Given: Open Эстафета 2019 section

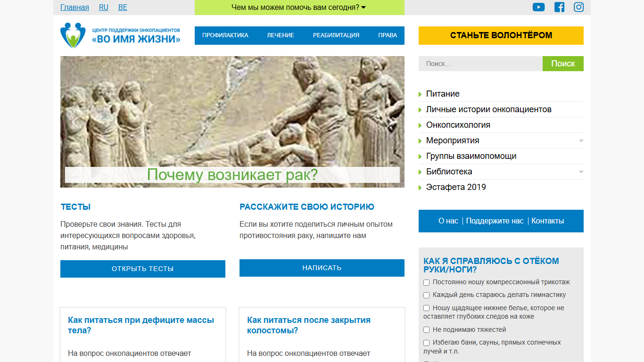Looking at the screenshot, I should tap(456, 187).
